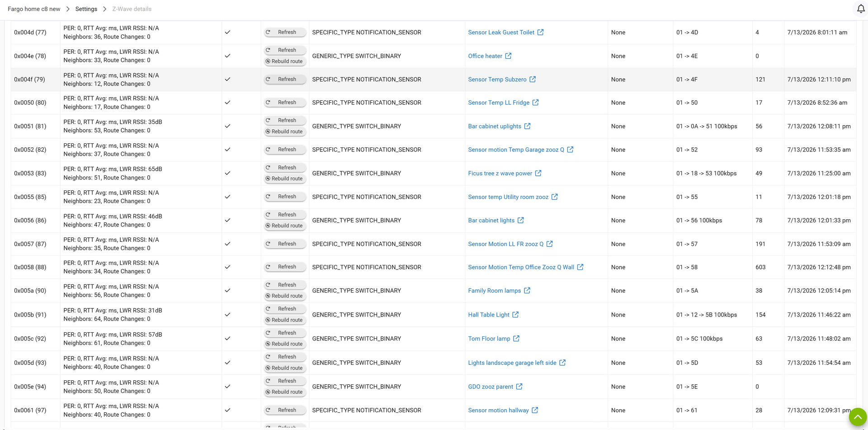The image size is (868, 430).
Task: Click the green scroll-to-top arrow button
Action: click(x=858, y=417)
